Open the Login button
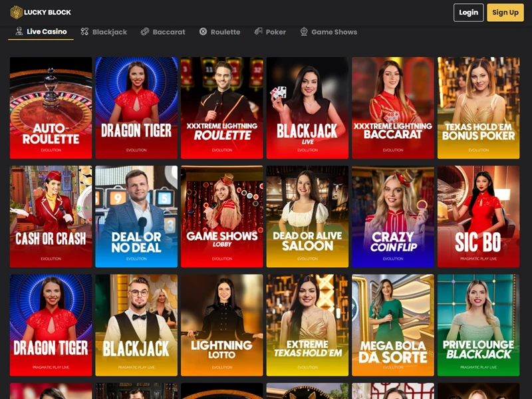The height and width of the screenshot is (399, 532). tap(469, 13)
